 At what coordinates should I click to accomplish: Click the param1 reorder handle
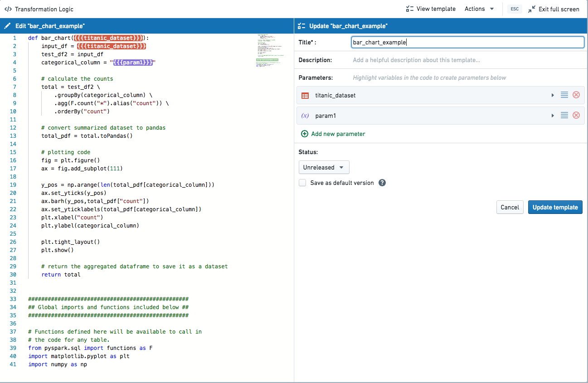click(x=564, y=115)
